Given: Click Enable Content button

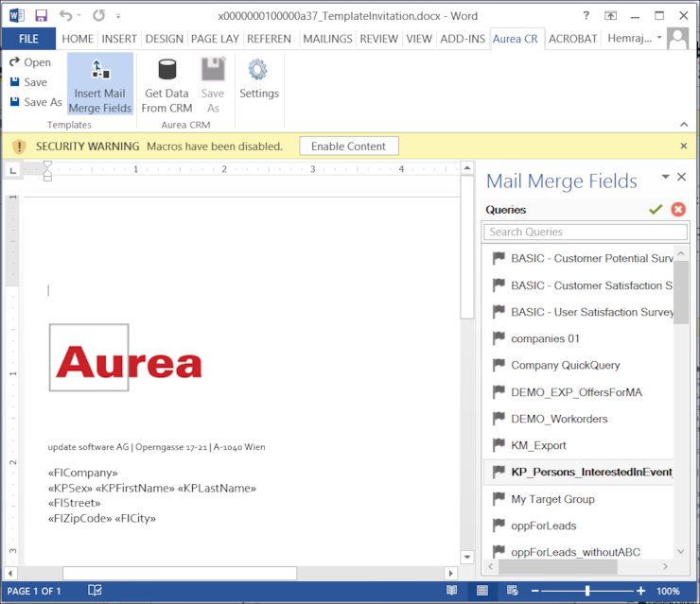Looking at the screenshot, I should click(x=348, y=147).
